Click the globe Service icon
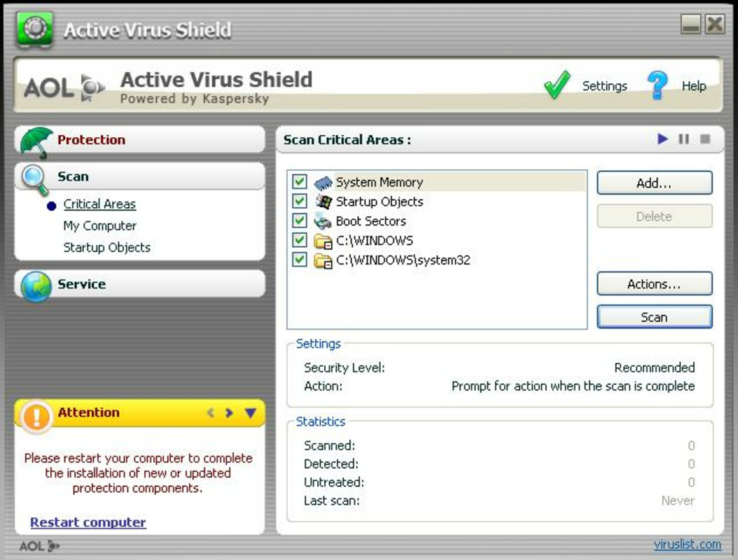This screenshot has width=738, height=560. 36,286
